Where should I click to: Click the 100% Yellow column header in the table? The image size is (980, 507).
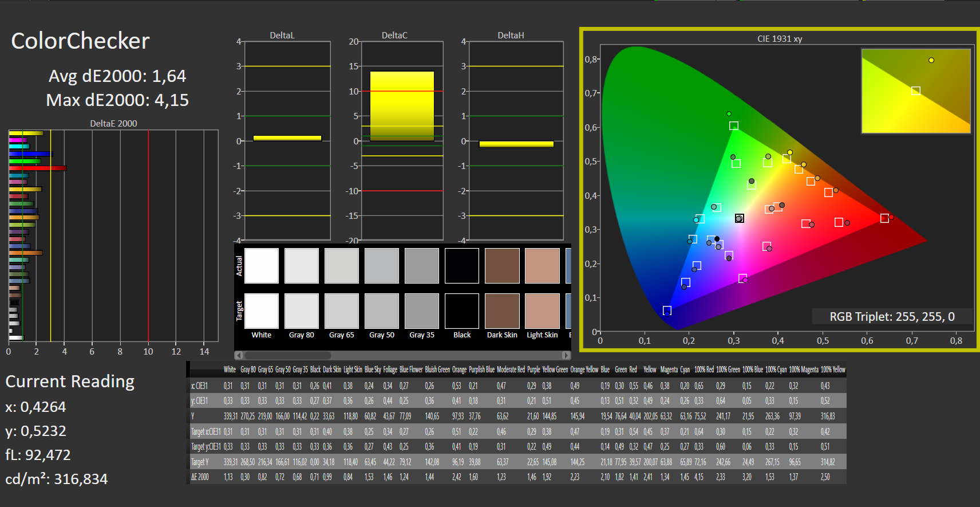pos(832,370)
